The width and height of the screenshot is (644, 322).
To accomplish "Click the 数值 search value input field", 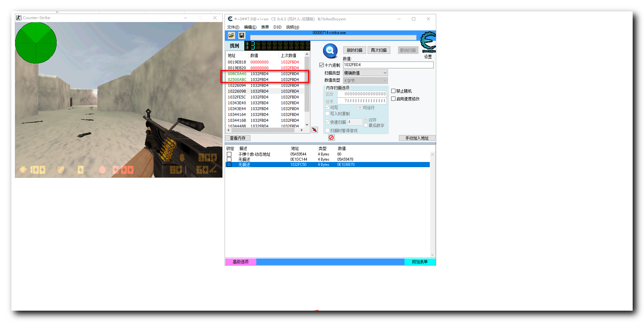I will pyautogui.click(x=388, y=65).
